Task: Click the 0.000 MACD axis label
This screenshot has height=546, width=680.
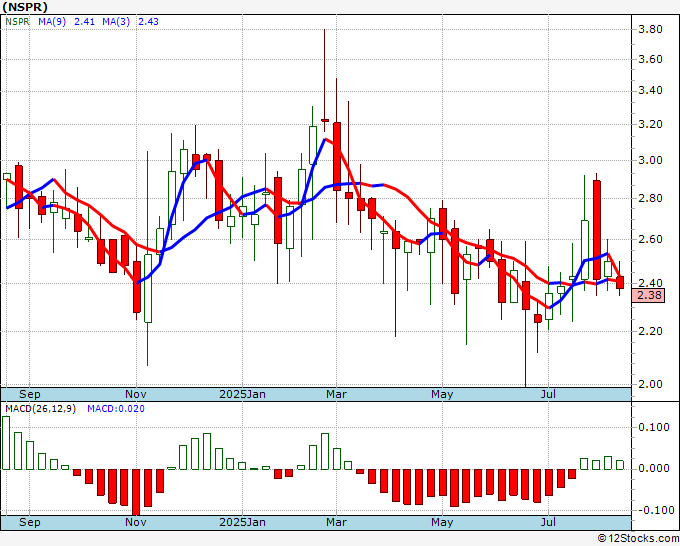Action: [x=654, y=468]
